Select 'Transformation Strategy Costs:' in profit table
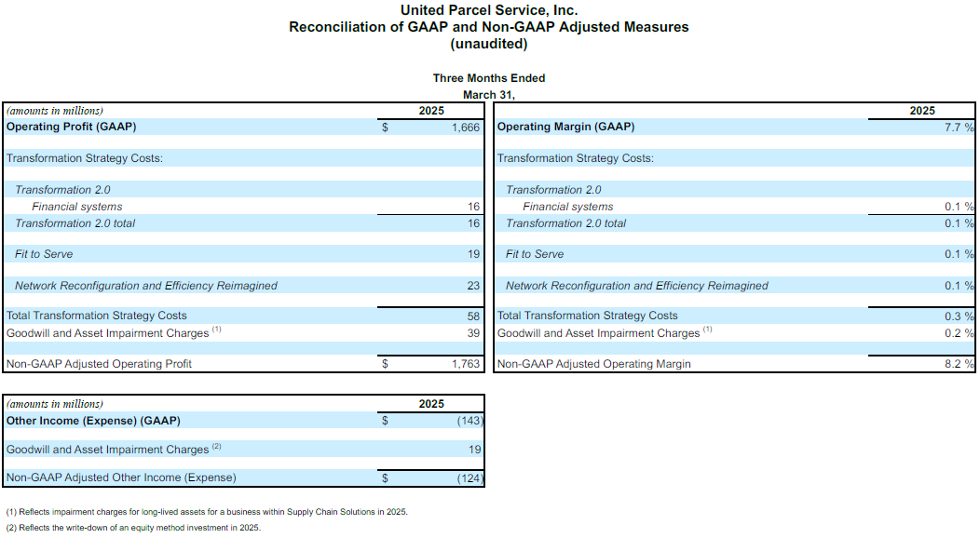980x538 pixels. [x=85, y=158]
